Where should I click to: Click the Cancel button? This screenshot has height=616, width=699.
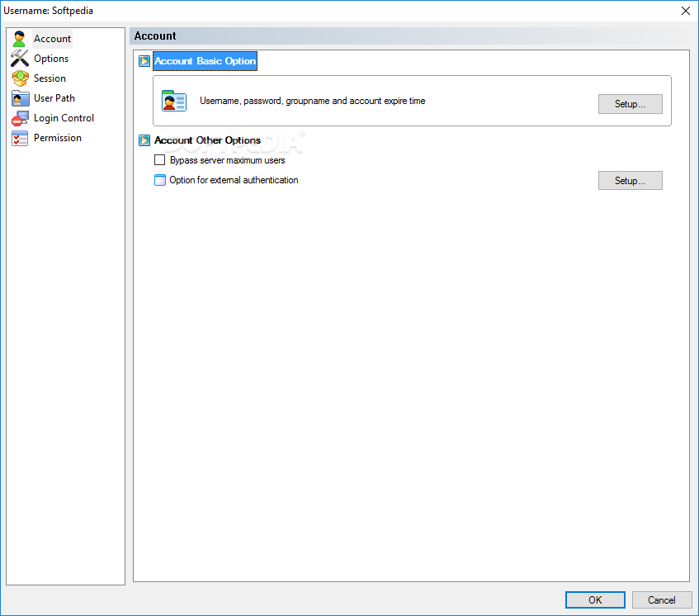(x=662, y=600)
